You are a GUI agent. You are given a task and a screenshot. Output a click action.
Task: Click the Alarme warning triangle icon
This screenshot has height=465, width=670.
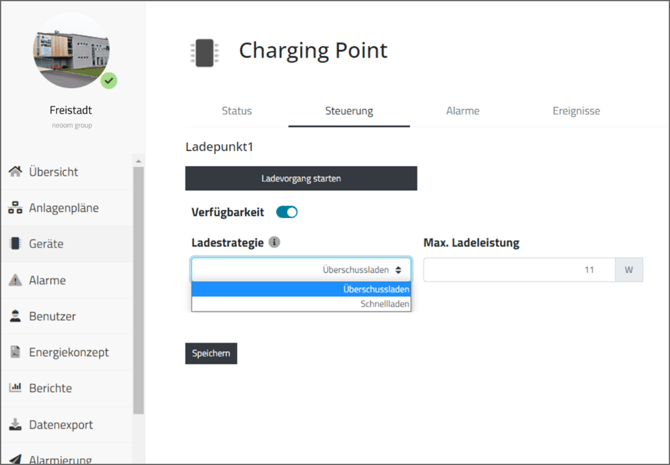(15, 280)
